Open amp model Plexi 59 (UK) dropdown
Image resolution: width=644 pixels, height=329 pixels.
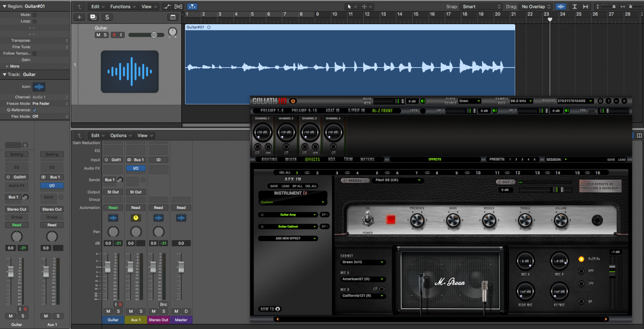pyautogui.click(x=398, y=180)
